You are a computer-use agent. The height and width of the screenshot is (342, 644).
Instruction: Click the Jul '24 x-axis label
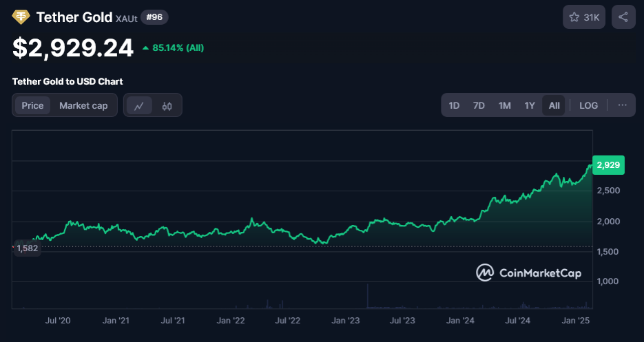(517, 320)
